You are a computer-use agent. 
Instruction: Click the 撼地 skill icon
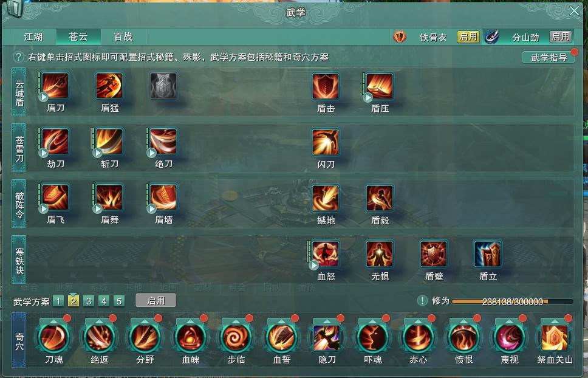[326, 198]
